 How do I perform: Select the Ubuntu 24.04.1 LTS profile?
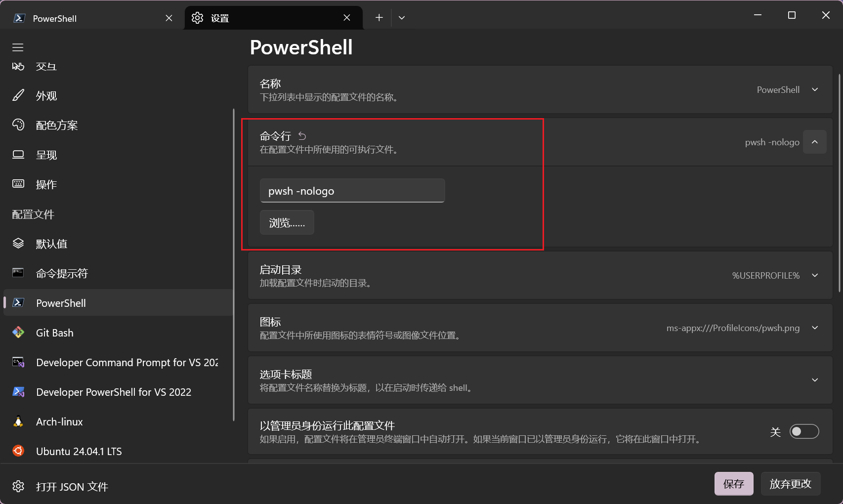(x=118, y=451)
